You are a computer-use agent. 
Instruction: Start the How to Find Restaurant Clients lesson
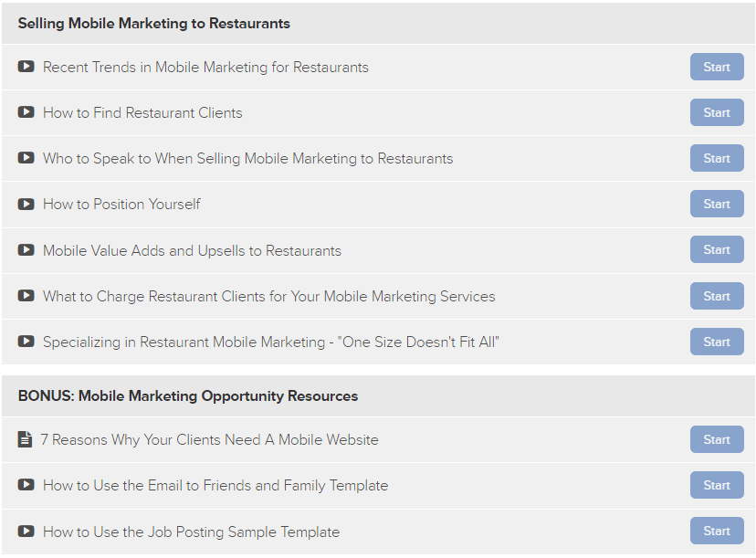click(717, 112)
